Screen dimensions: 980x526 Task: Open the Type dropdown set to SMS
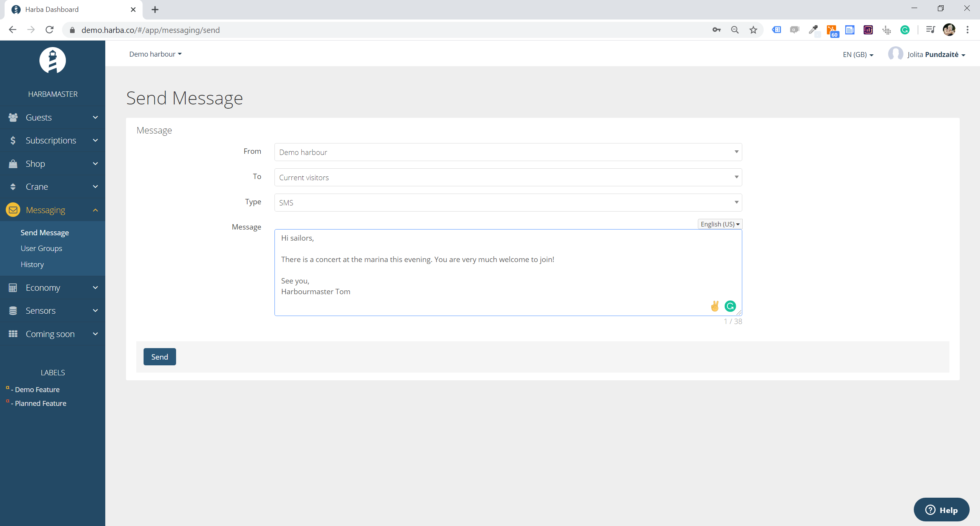click(x=508, y=203)
